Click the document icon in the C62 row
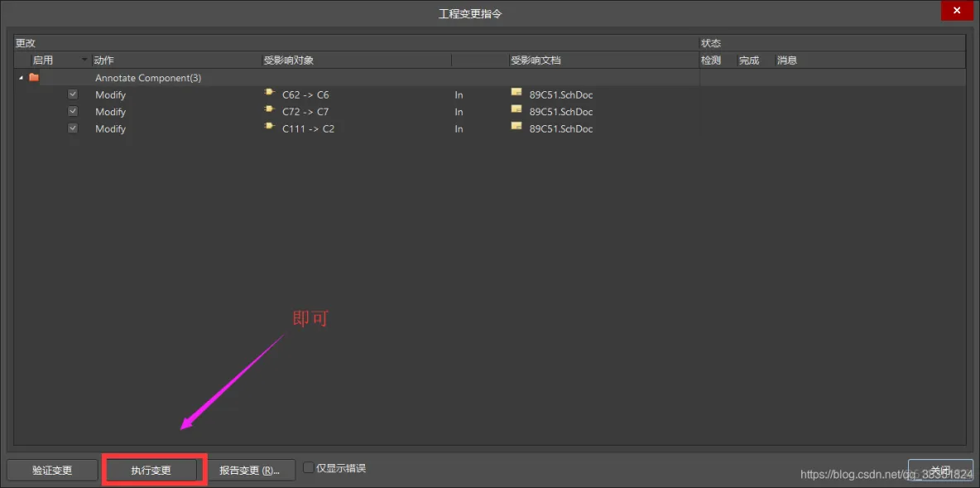Viewport: 980px width, 488px height. coord(516,92)
